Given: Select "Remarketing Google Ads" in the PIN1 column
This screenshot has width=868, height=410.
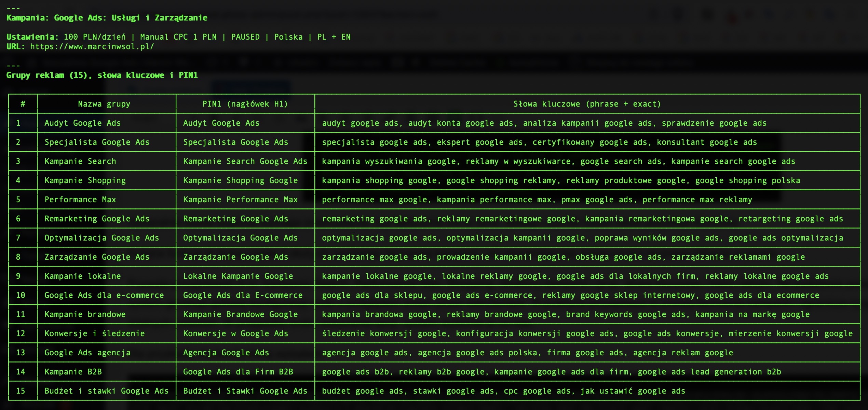Looking at the screenshot, I should point(236,219).
